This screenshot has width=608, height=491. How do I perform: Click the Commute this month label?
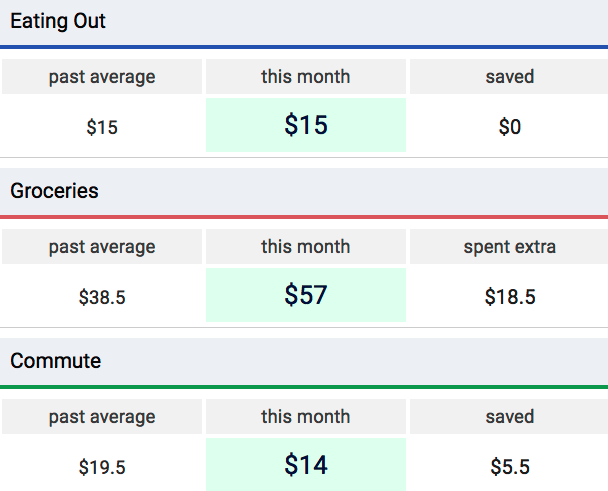coord(306,417)
